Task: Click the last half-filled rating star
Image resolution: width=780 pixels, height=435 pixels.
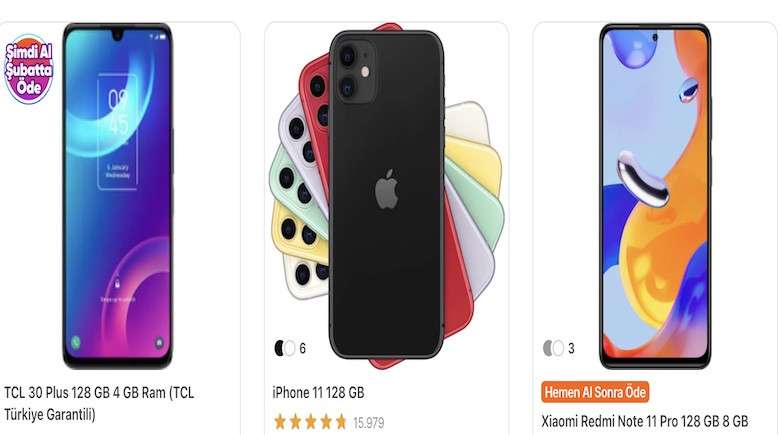Action: [341, 422]
